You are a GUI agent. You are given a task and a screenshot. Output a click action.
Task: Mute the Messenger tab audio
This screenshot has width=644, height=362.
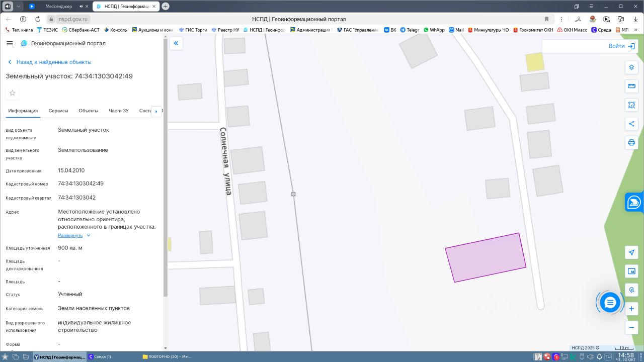(81, 7)
